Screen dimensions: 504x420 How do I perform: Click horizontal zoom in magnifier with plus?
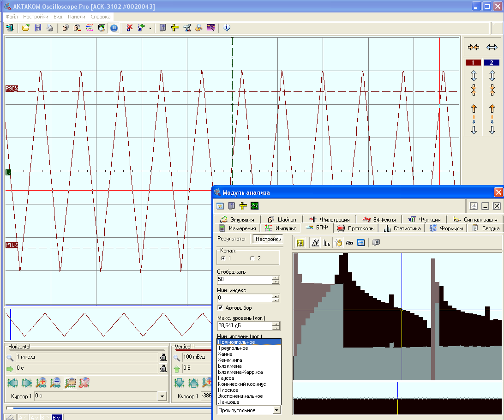coord(42,383)
